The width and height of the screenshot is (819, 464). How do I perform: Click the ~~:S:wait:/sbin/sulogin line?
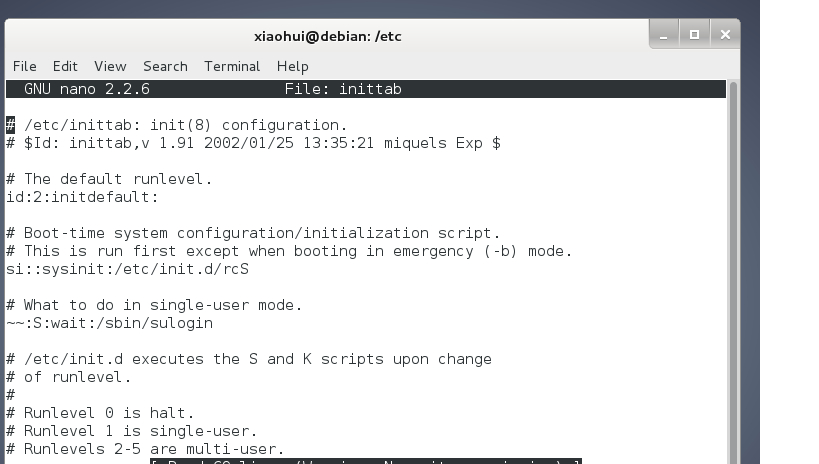109,323
